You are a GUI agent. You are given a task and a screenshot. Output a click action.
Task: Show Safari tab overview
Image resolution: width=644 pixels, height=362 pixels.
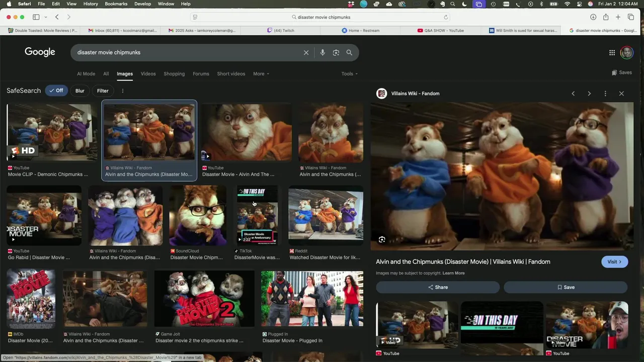click(x=631, y=17)
